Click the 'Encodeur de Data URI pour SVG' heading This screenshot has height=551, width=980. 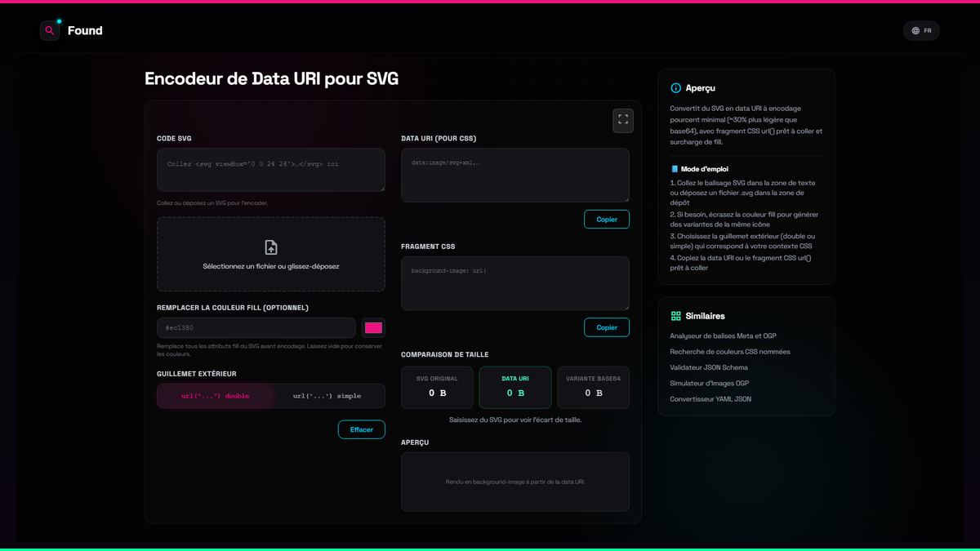(272, 78)
